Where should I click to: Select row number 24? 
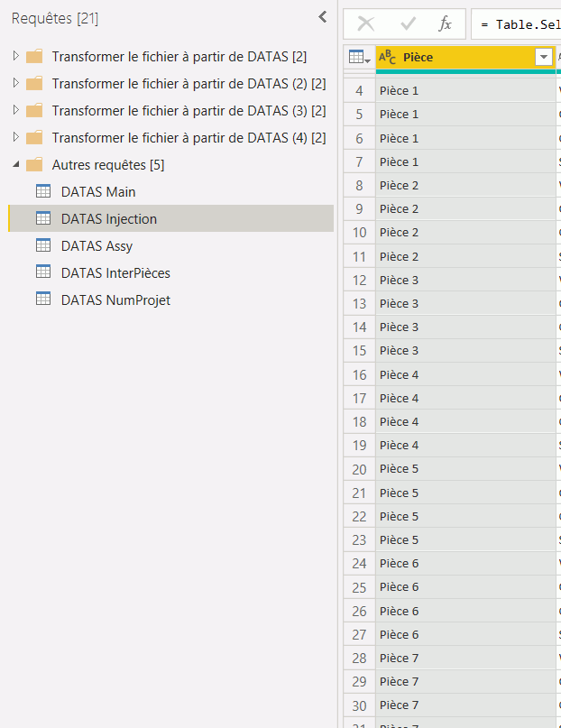click(x=359, y=563)
